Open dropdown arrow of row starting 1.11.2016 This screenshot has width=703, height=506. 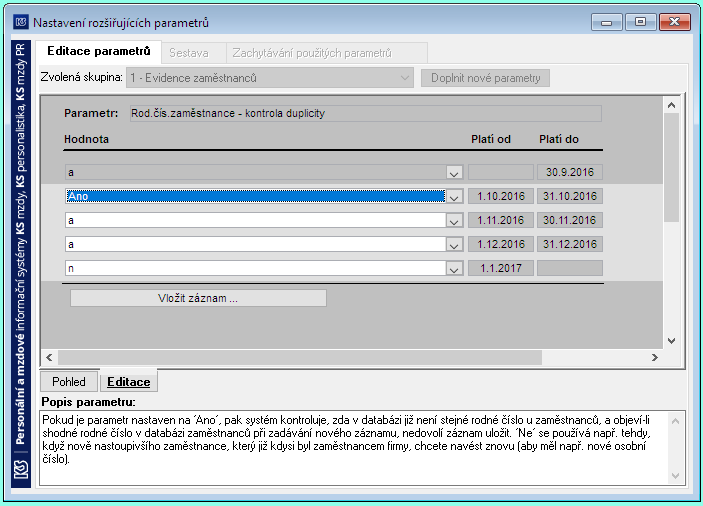pos(454,221)
